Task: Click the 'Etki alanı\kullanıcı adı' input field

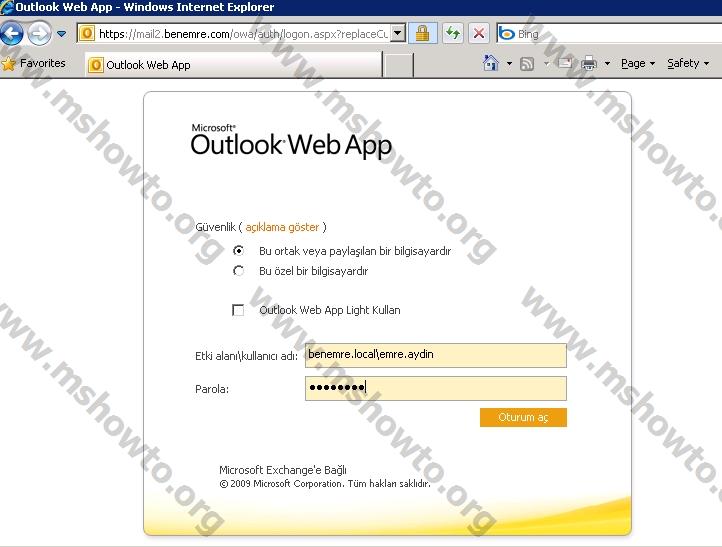Action: pos(436,355)
